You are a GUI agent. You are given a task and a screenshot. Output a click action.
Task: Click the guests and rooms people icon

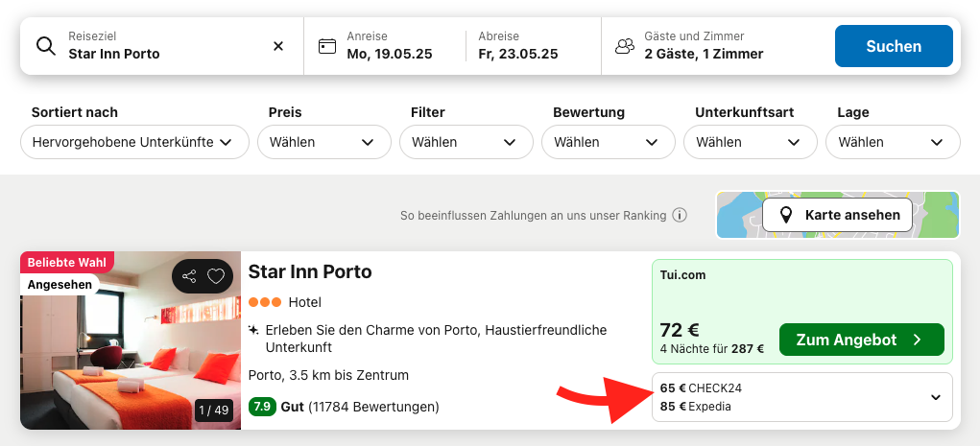pos(624,46)
